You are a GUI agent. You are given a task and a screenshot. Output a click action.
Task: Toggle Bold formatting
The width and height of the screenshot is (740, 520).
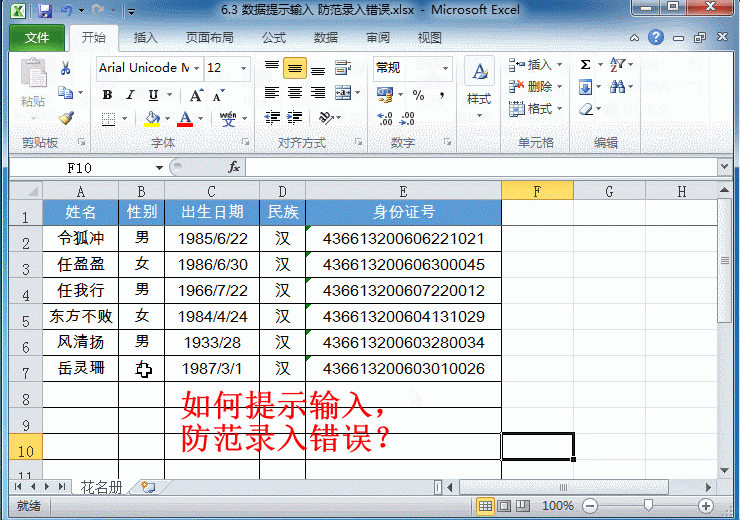(x=107, y=95)
